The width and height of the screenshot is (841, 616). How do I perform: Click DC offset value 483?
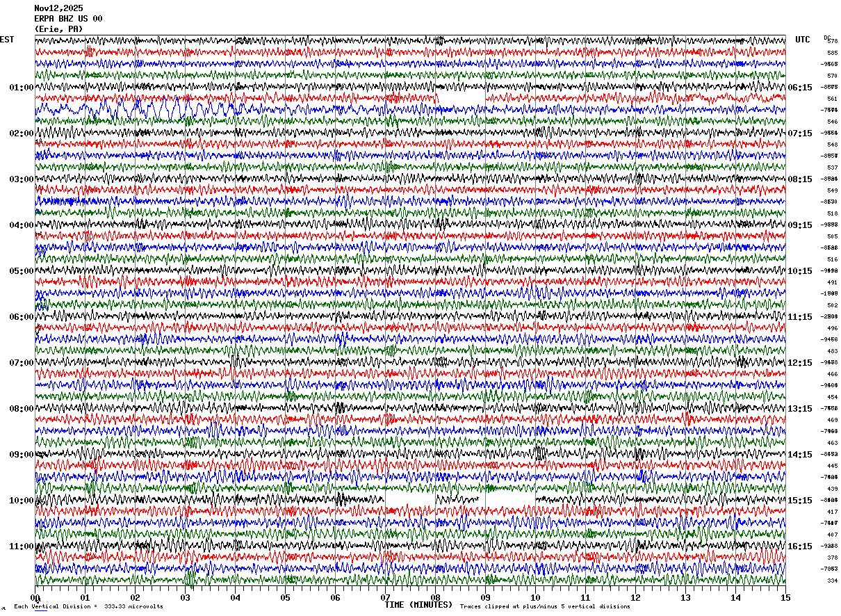(x=832, y=351)
